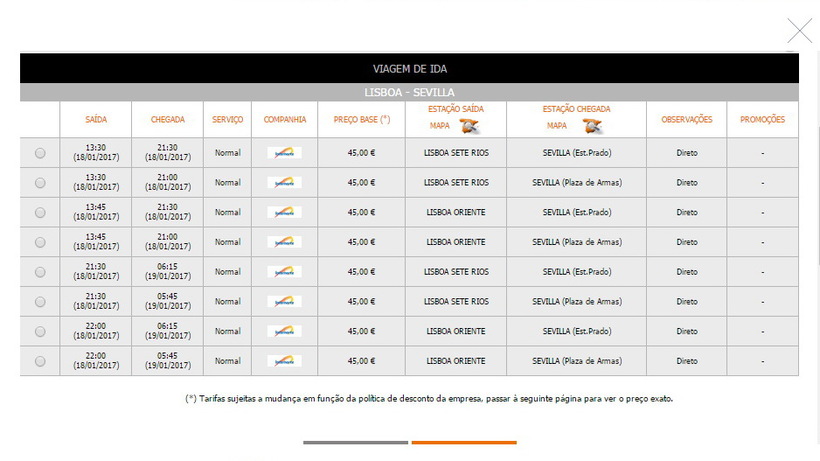This screenshot has width=820, height=461.
Task: Click company logo for 22:00 trip arriving 05:45
Action: tap(285, 361)
